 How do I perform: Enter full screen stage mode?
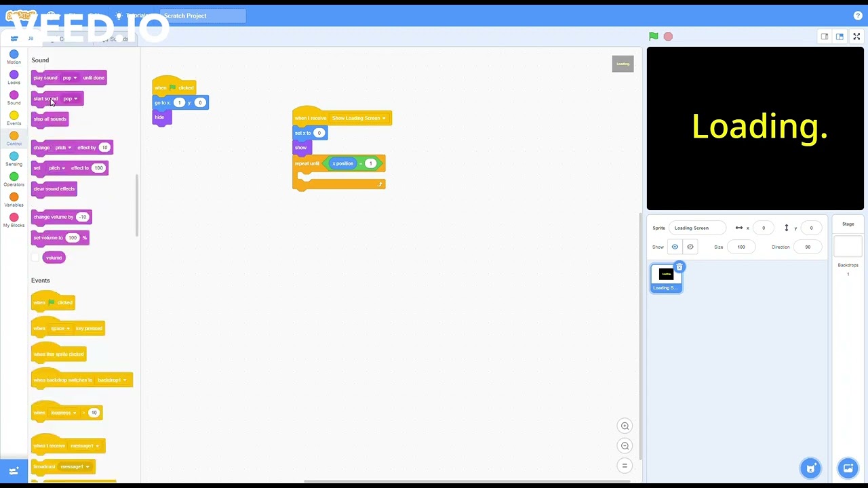[x=856, y=37]
